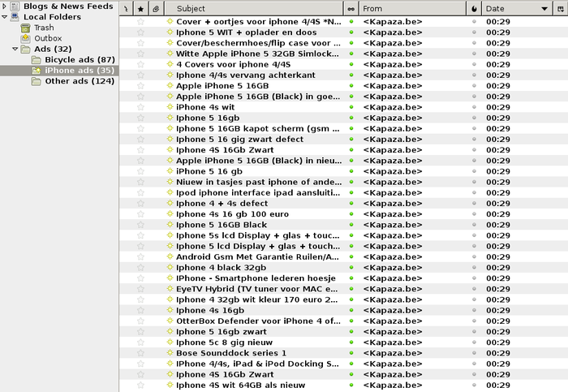Click the new-message icon beside 'iPhone 4s wit'
The image size is (568, 392).
point(170,107)
